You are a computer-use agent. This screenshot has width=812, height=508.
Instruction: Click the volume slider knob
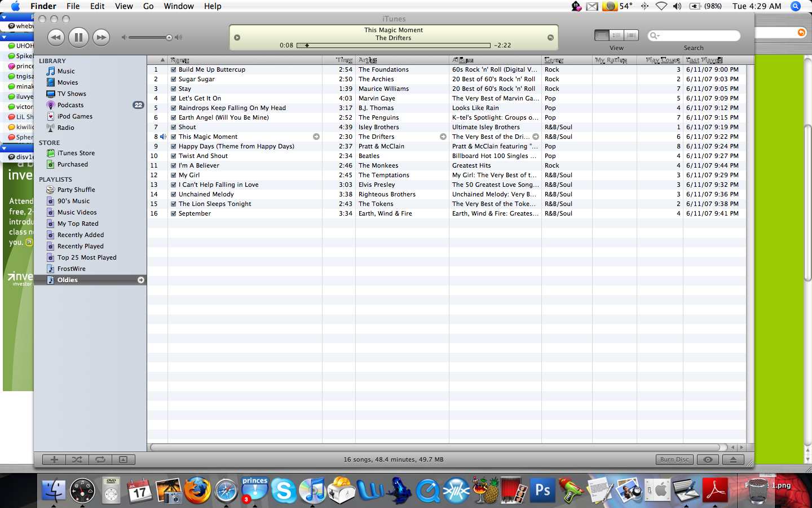tap(169, 38)
